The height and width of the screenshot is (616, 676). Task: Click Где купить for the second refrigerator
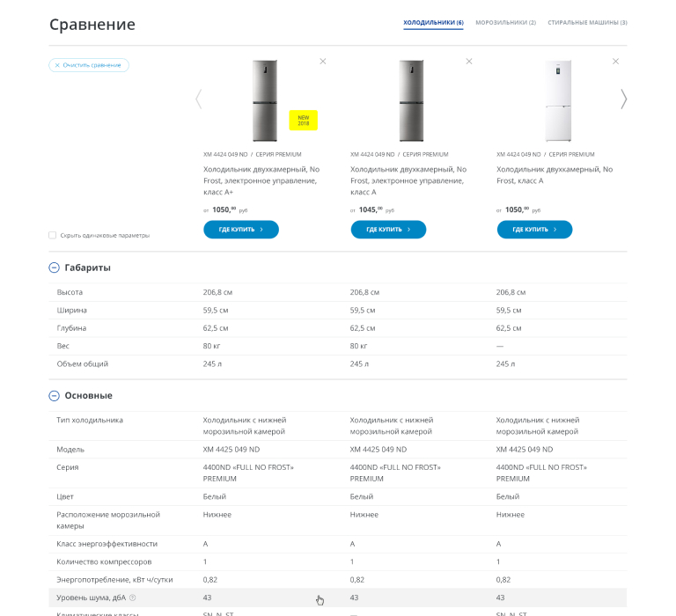point(388,230)
